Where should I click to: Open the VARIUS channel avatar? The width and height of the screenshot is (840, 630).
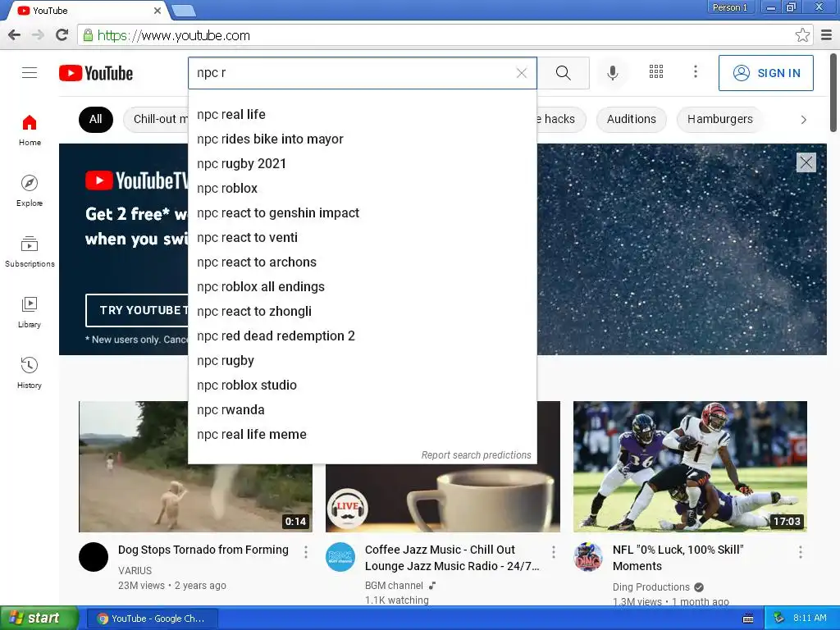point(94,557)
